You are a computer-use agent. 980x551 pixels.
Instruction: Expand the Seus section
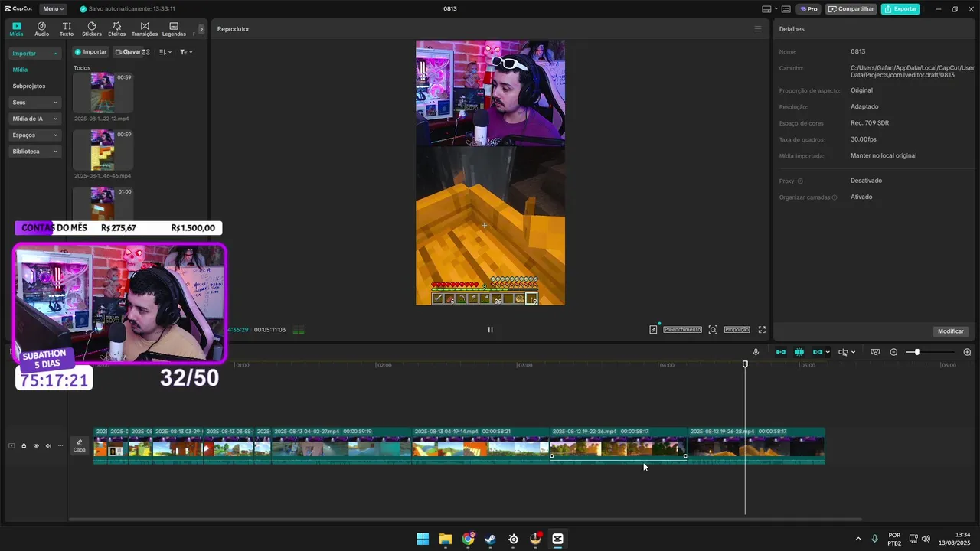click(35, 103)
